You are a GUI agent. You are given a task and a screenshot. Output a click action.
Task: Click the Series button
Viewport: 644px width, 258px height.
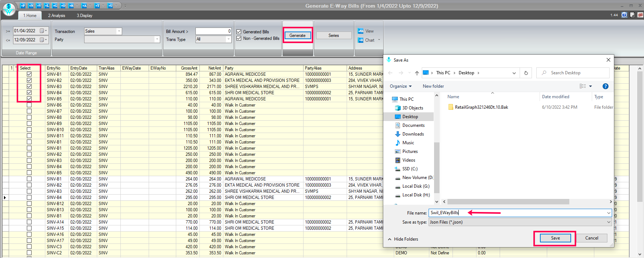[334, 36]
